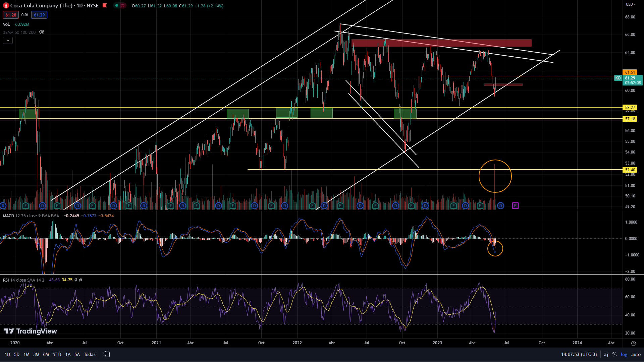Screen dimensions: 644x362
Task: Click the green market status dot
Action: [117, 5]
